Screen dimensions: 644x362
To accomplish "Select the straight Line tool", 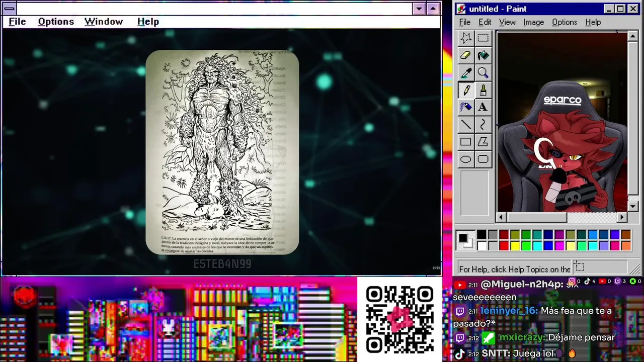I will click(x=466, y=125).
